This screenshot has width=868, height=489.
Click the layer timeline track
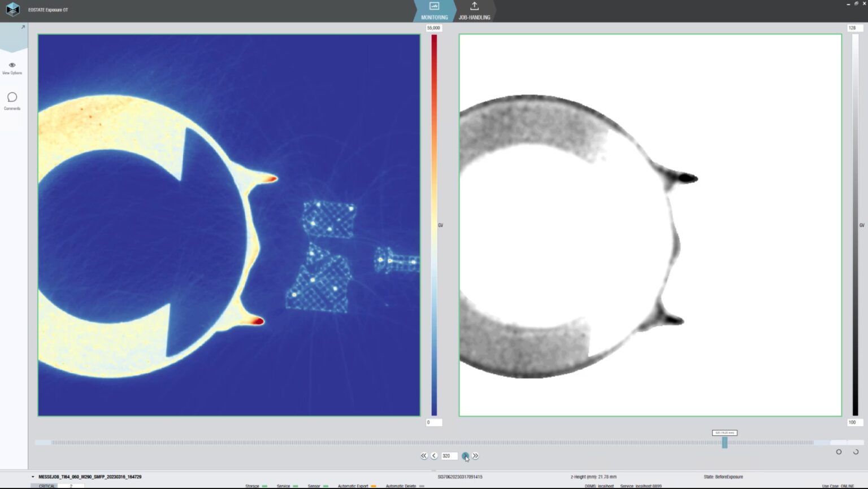449,443
